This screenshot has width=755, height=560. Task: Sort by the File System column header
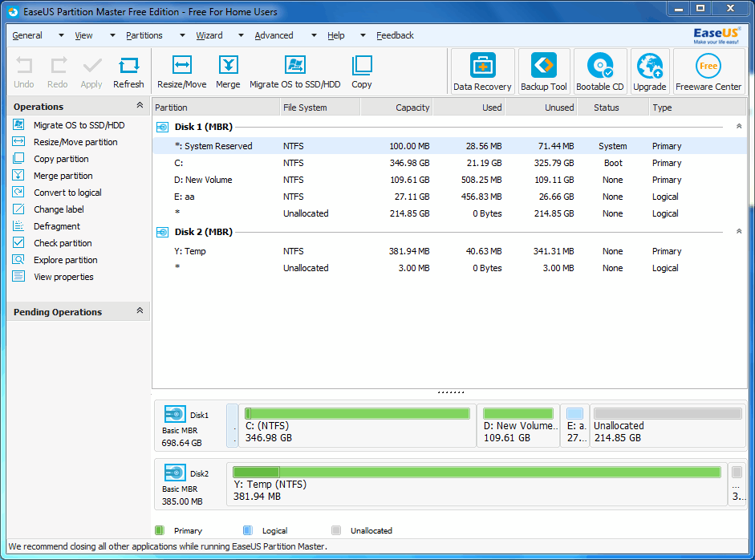click(320, 108)
